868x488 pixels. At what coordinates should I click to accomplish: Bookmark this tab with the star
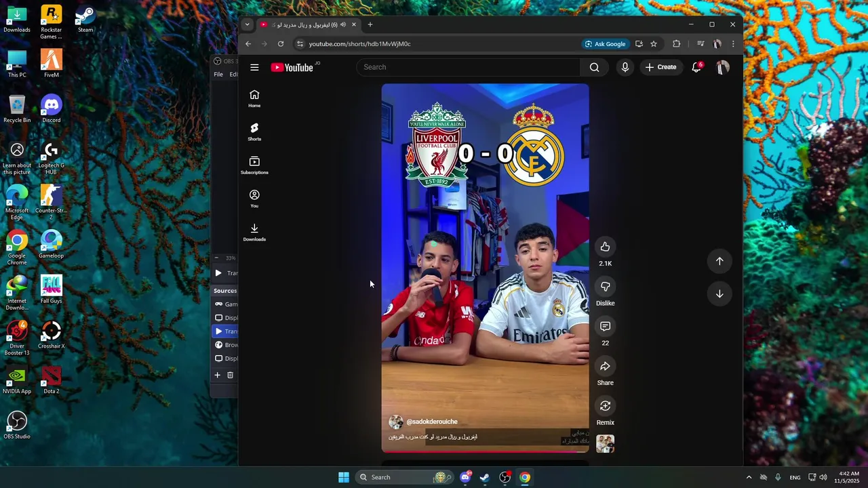(654, 44)
